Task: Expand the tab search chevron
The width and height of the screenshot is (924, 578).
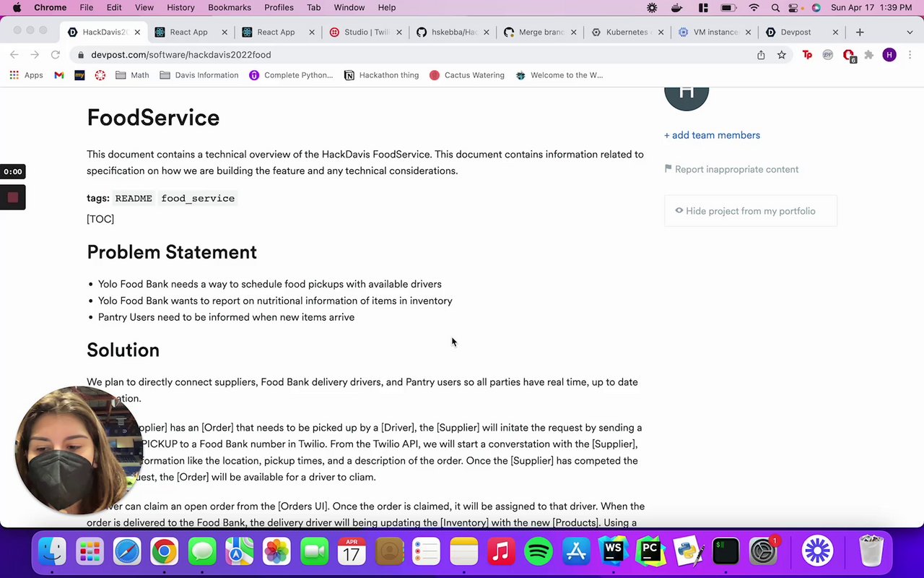Action: click(910, 33)
